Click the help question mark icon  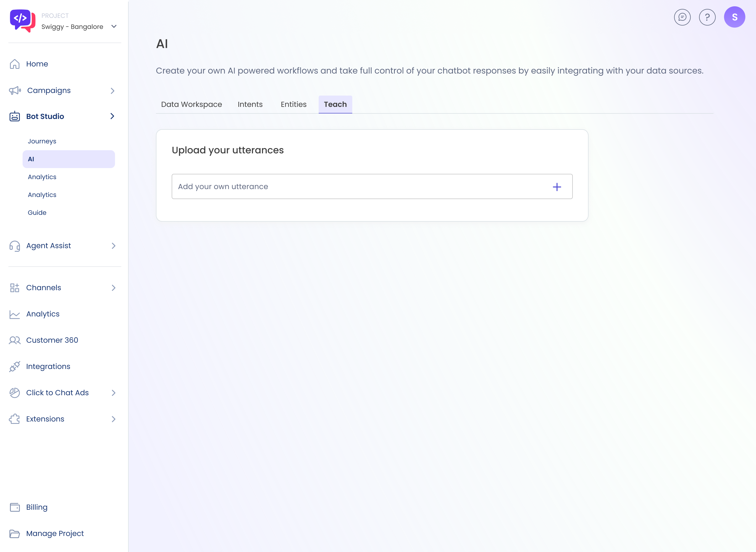click(707, 17)
